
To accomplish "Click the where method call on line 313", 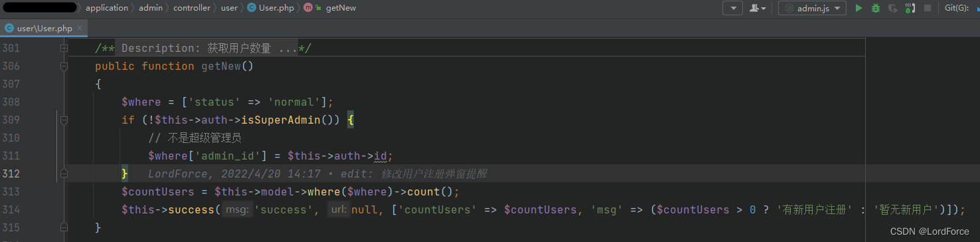I will click(x=324, y=191).
